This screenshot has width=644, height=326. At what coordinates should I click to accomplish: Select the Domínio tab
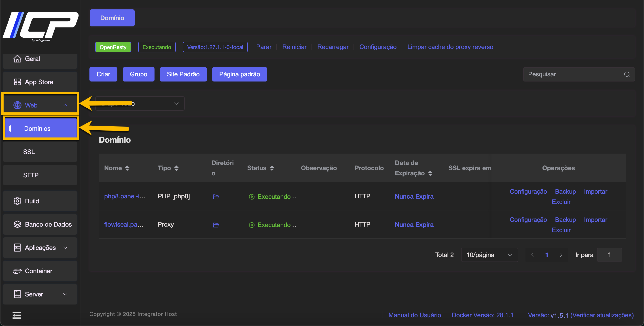coord(112,18)
